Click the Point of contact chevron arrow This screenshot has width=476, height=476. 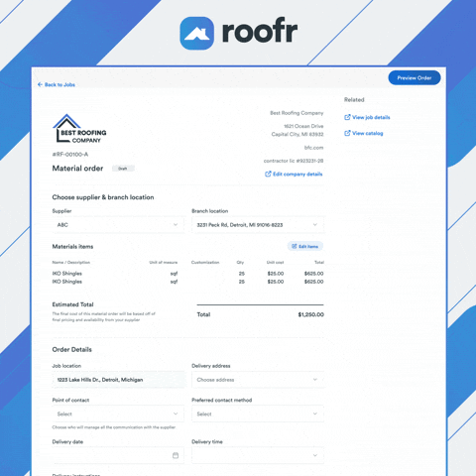(x=176, y=414)
